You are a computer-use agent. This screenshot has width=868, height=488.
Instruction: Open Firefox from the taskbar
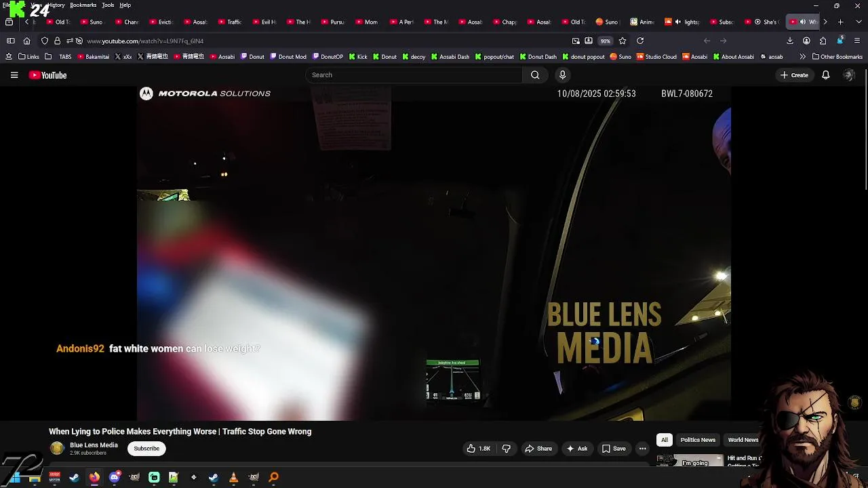pyautogui.click(x=94, y=477)
